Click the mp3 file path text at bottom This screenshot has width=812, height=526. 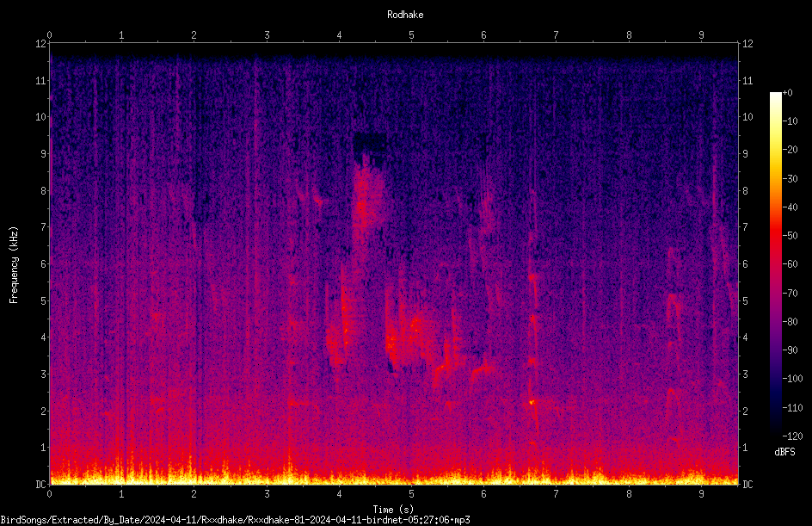(235, 520)
